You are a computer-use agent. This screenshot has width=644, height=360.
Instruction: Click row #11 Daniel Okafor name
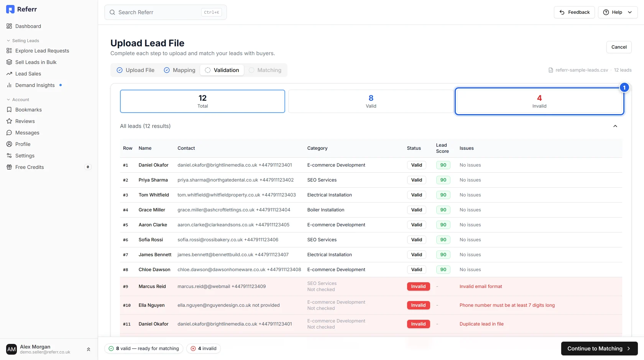[153, 324]
